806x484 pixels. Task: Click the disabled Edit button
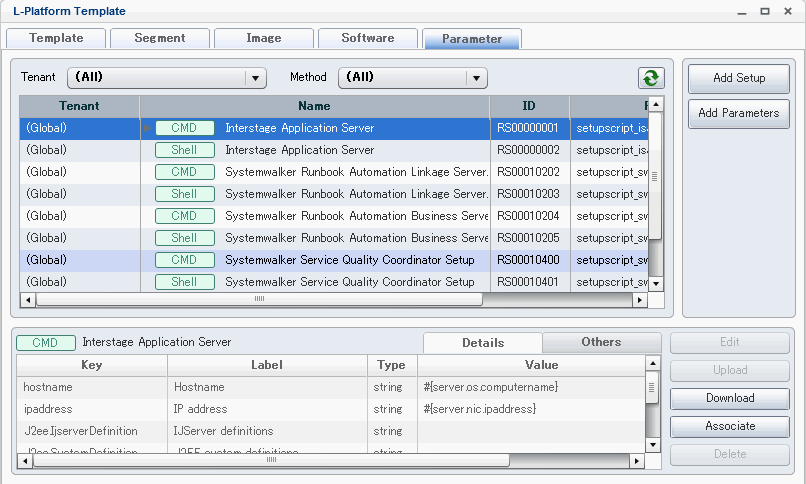tap(730, 342)
